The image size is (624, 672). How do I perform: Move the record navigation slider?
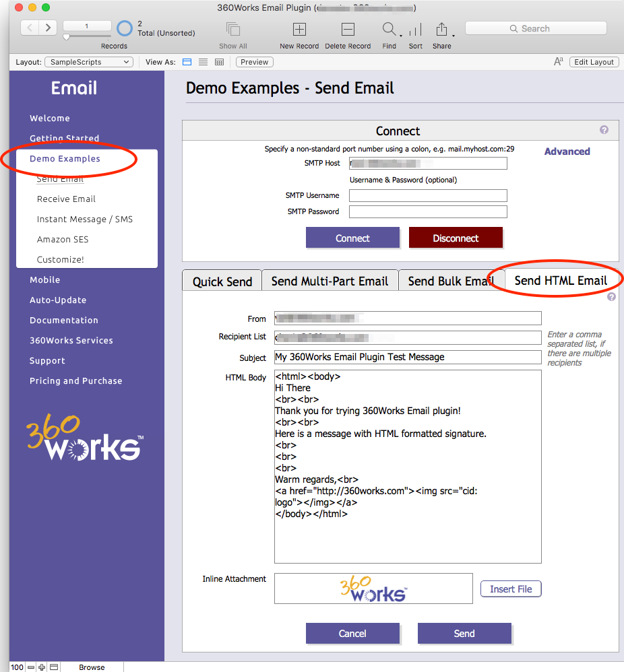coord(66,37)
